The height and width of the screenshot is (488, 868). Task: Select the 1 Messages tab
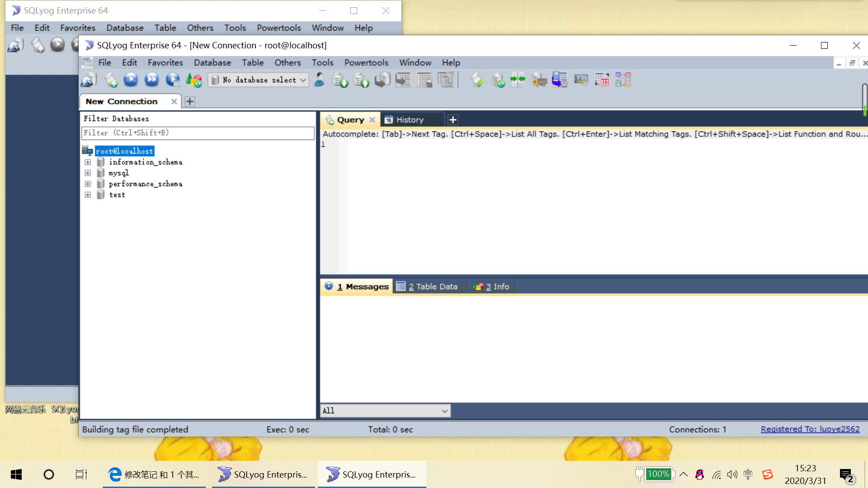(x=357, y=286)
